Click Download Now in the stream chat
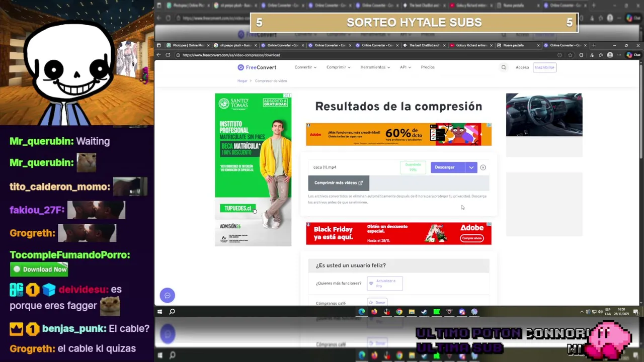This screenshot has width=644, height=362. [39, 269]
